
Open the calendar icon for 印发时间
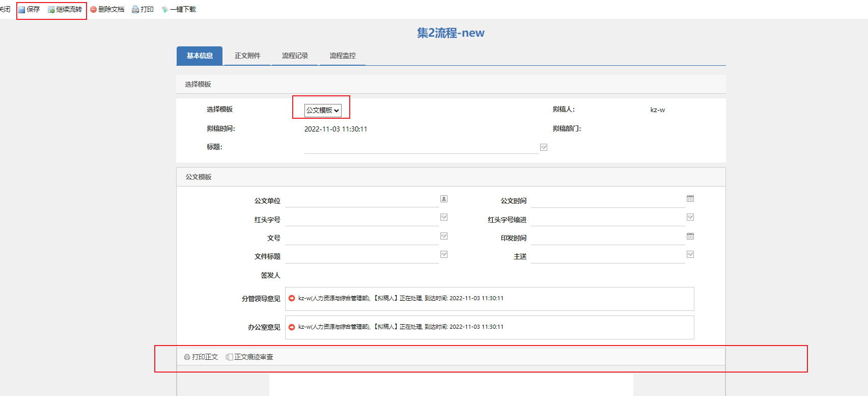pos(690,236)
